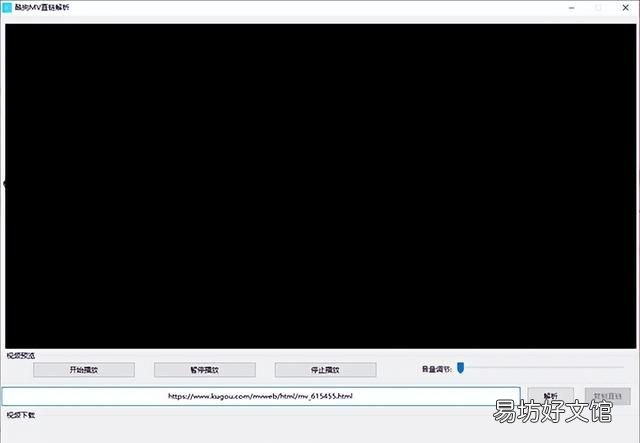
Task: Click the 暂停播放 pause playback button
Action: click(204, 370)
